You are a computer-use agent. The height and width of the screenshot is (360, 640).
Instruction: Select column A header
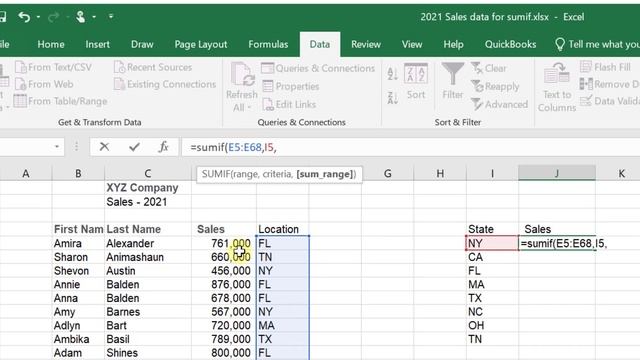[26, 174]
